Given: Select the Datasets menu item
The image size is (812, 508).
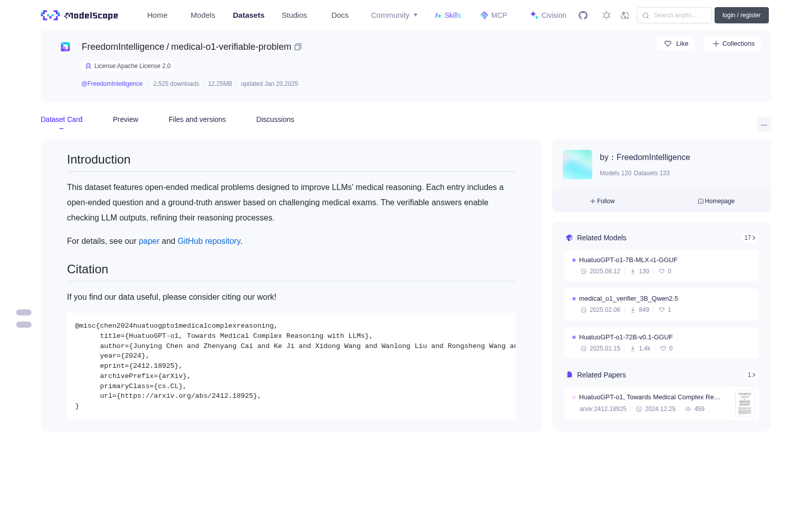Looking at the screenshot, I should click(x=249, y=15).
